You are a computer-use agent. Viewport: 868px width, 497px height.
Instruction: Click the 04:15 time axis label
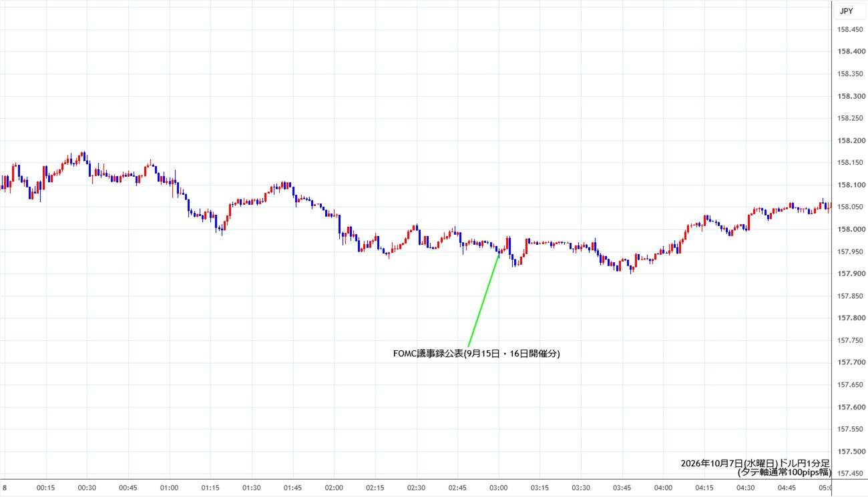[704, 488]
